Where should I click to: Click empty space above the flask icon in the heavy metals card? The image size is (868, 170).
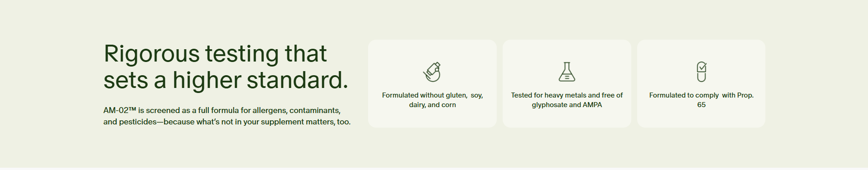567,50
